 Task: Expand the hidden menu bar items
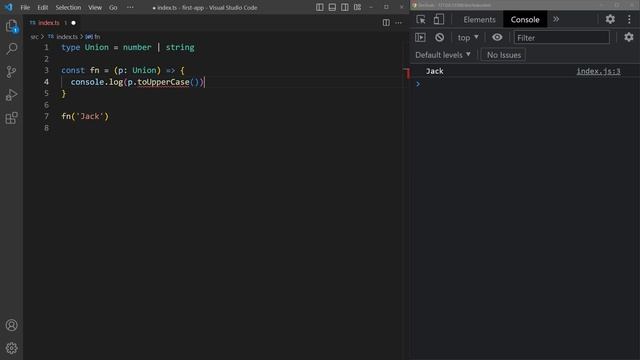[x=130, y=7]
